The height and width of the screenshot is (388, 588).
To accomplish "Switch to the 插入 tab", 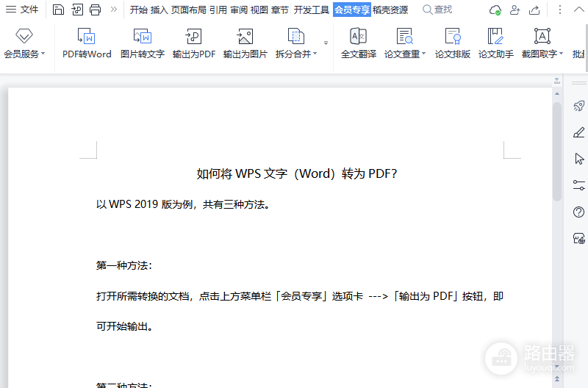I will pos(159,10).
